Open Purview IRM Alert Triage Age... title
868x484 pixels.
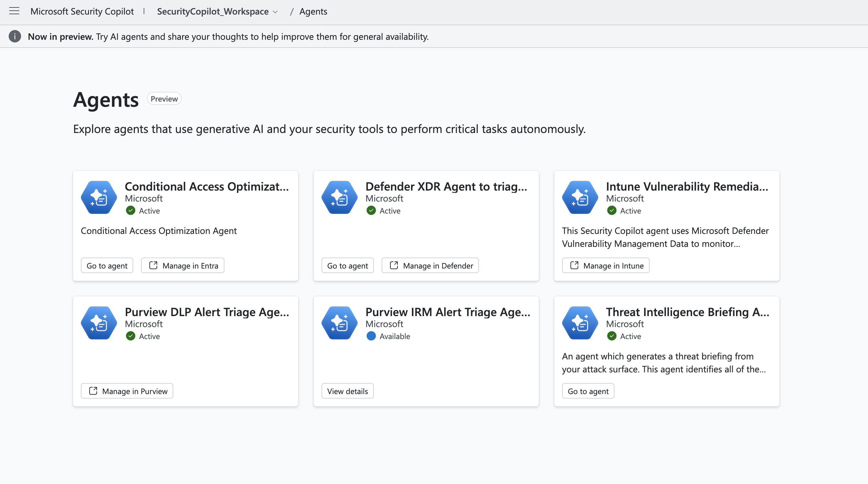pos(448,312)
